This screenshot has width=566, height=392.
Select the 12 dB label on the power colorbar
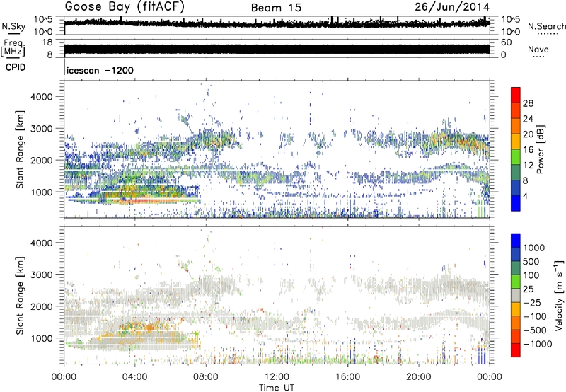(x=528, y=166)
